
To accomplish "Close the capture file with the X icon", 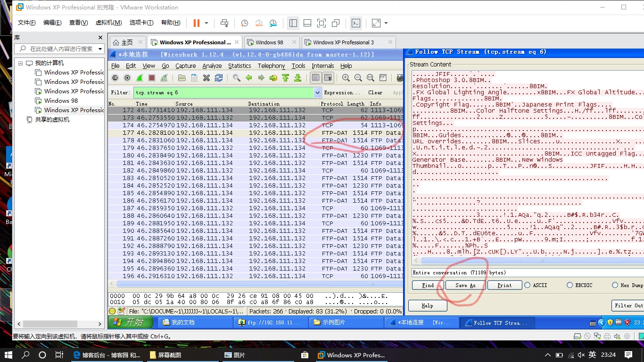I will (x=206, y=78).
